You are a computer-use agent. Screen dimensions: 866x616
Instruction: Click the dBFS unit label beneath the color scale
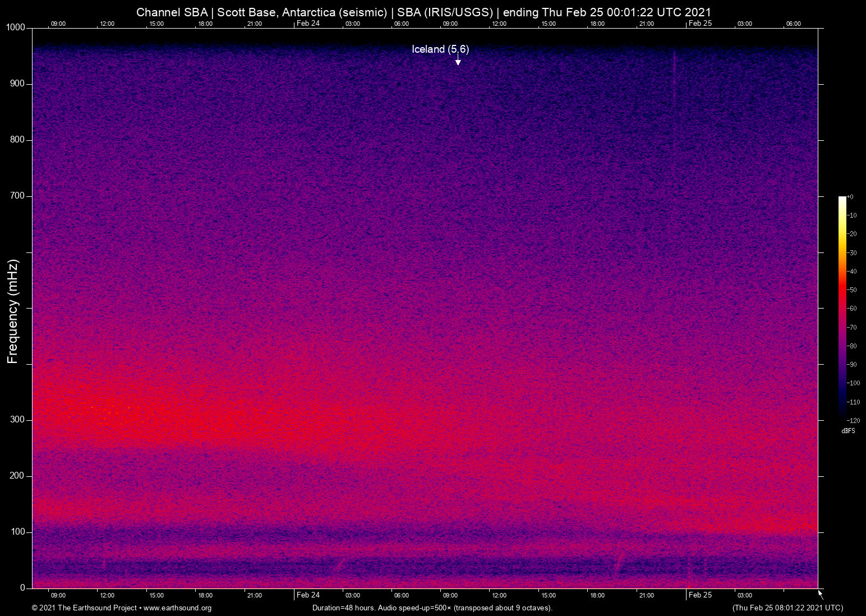click(848, 431)
